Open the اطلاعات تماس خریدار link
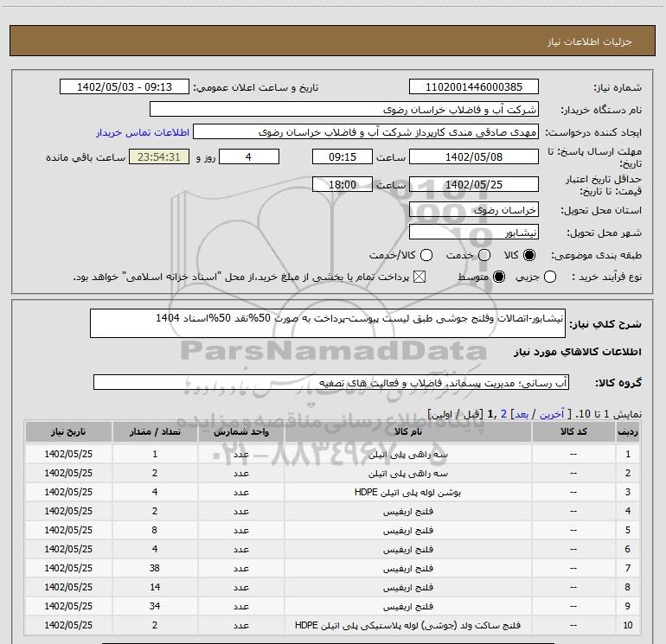This screenshot has height=644, width=666. (x=143, y=132)
